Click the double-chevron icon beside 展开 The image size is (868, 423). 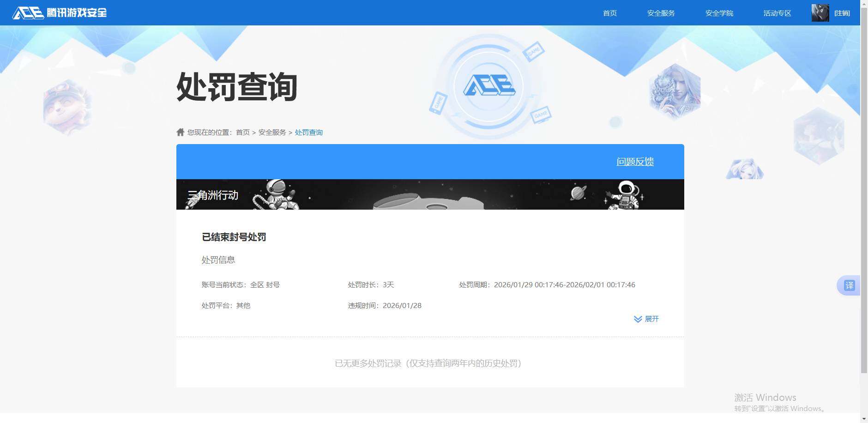tap(638, 319)
